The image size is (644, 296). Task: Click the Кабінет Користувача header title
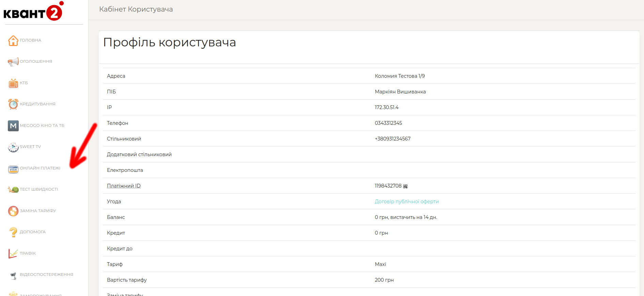[x=136, y=9]
